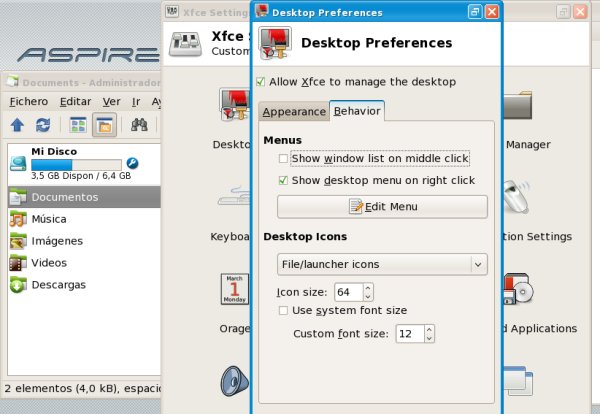
Task: Click the Edit Menu button
Action: click(382, 207)
